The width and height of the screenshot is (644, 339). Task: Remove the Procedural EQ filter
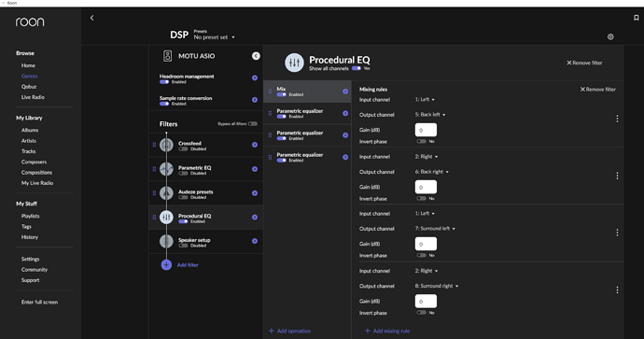[584, 63]
